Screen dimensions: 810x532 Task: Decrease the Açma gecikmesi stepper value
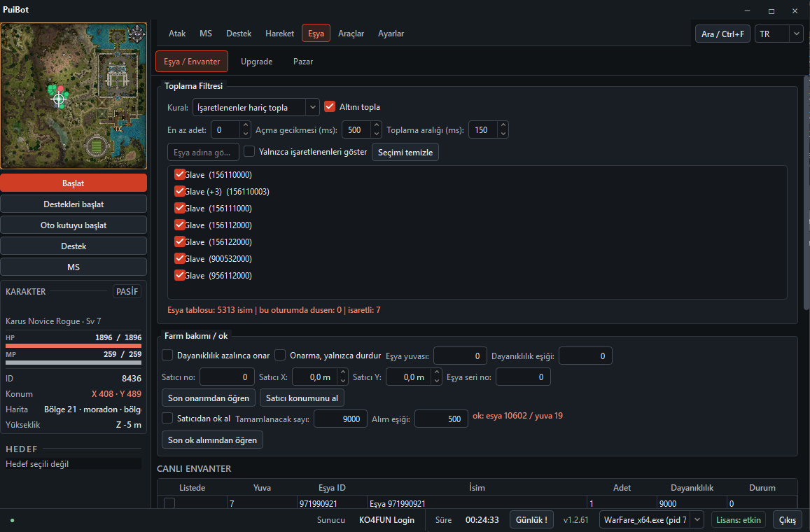[x=377, y=134]
